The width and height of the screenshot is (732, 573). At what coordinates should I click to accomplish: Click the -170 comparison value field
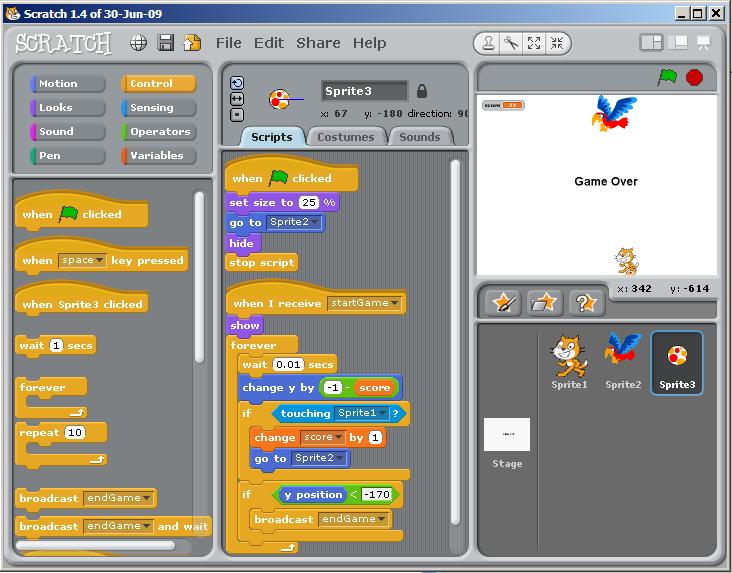pos(376,494)
